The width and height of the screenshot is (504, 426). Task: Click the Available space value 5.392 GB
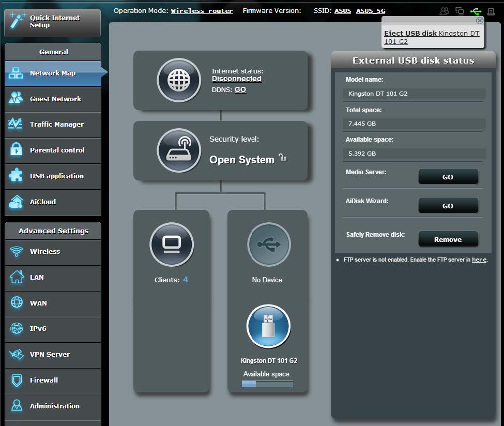415,154
